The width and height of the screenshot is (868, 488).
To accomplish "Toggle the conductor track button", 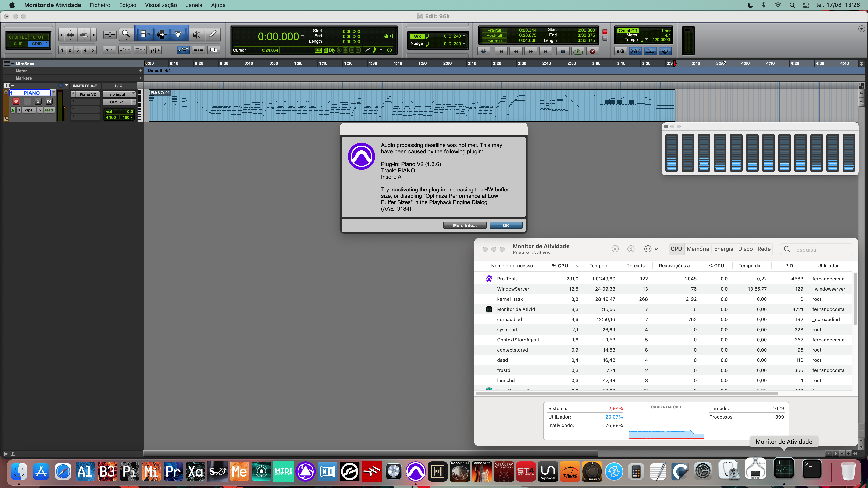I will coord(665,51).
